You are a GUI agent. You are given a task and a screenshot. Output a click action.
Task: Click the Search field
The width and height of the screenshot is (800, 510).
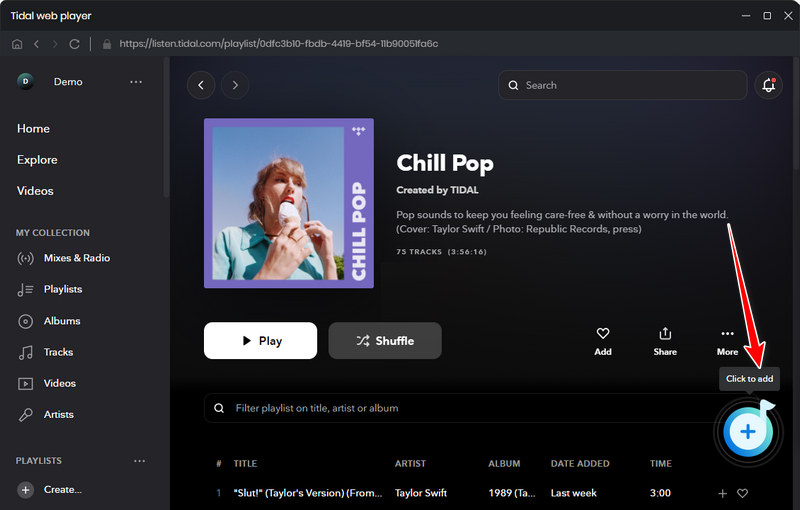click(622, 85)
